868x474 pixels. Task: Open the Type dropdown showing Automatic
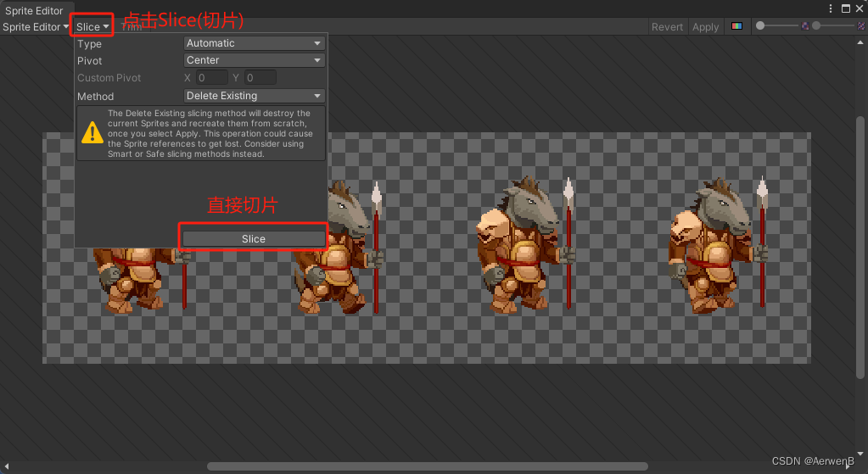pyautogui.click(x=254, y=43)
